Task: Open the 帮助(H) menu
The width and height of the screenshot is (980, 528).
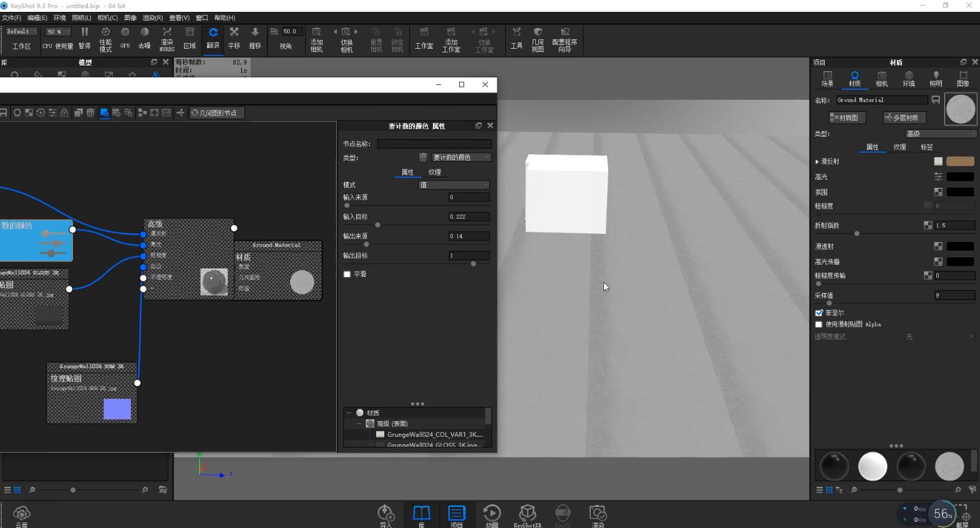Action: pyautogui.click(x=225, y=17)
